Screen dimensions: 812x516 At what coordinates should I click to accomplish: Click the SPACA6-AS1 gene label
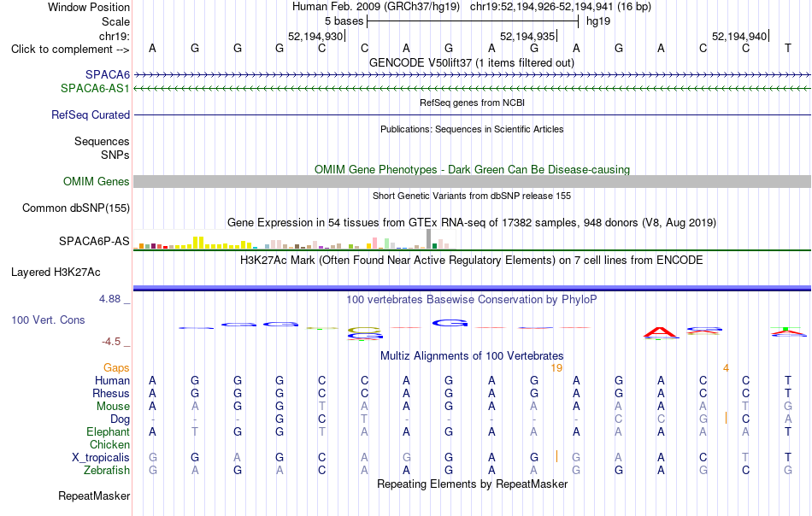tap(95, 89)
